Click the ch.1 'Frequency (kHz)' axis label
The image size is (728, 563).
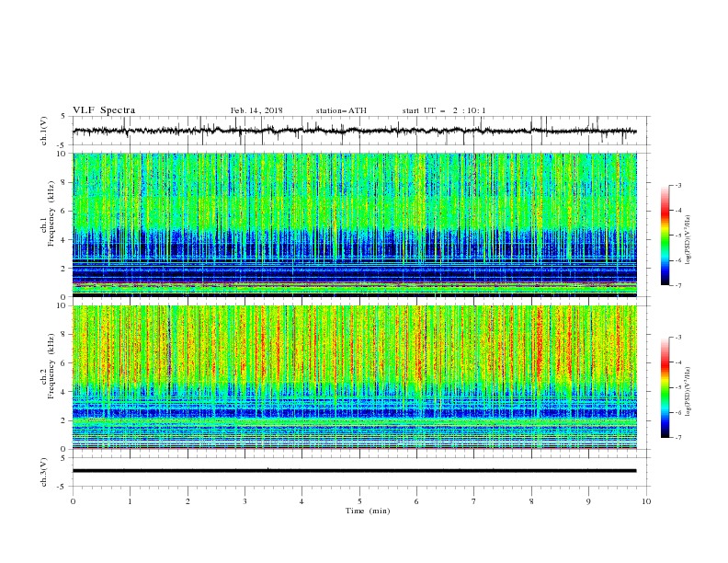51,213
